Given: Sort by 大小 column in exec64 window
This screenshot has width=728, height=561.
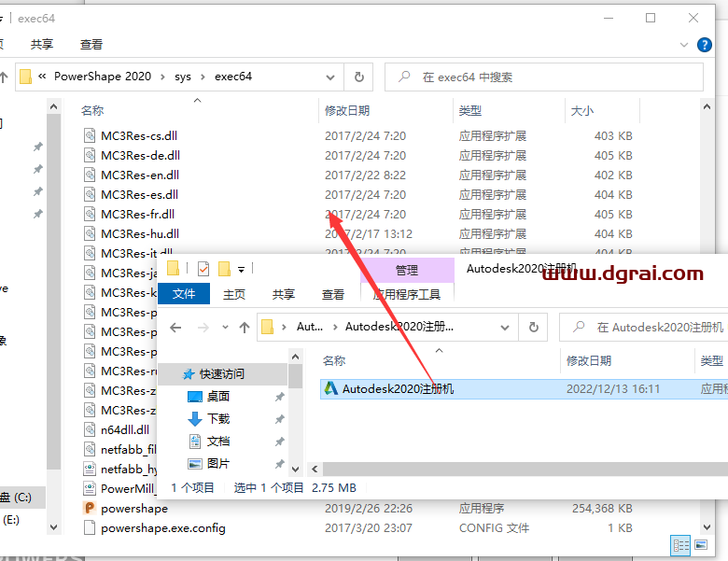Looking at the screenshot, I should click(x=581, y=110).
